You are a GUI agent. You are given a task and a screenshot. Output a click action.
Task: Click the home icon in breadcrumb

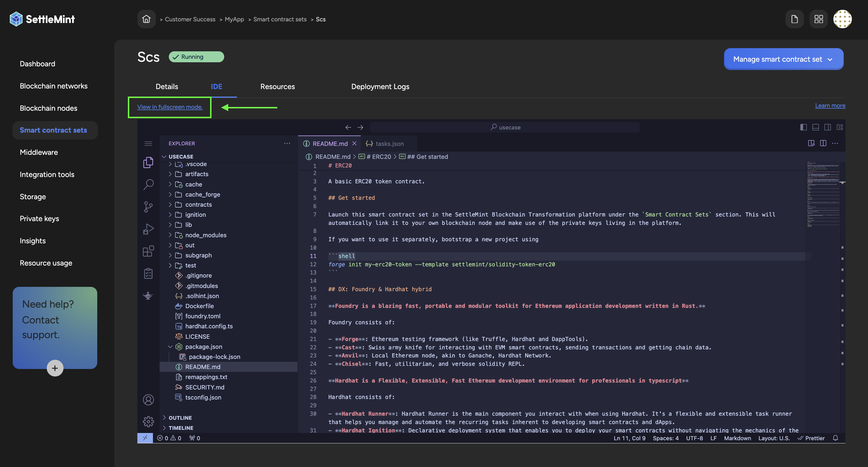click(146, 19)
